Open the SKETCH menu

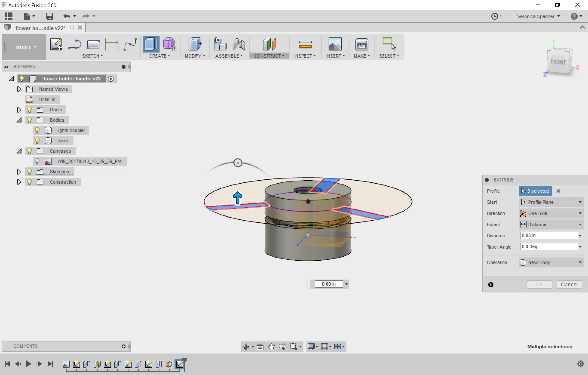(93, 56)
